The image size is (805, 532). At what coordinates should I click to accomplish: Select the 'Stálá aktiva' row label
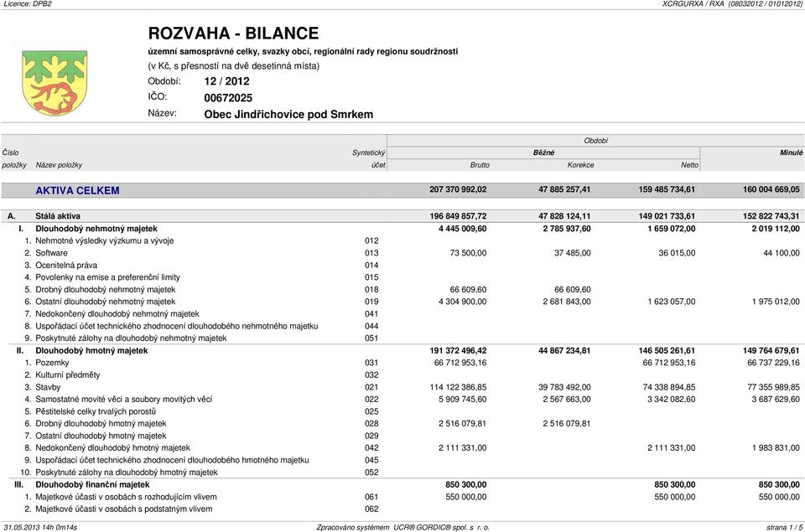pyautogui.click(x=58, y=216)
